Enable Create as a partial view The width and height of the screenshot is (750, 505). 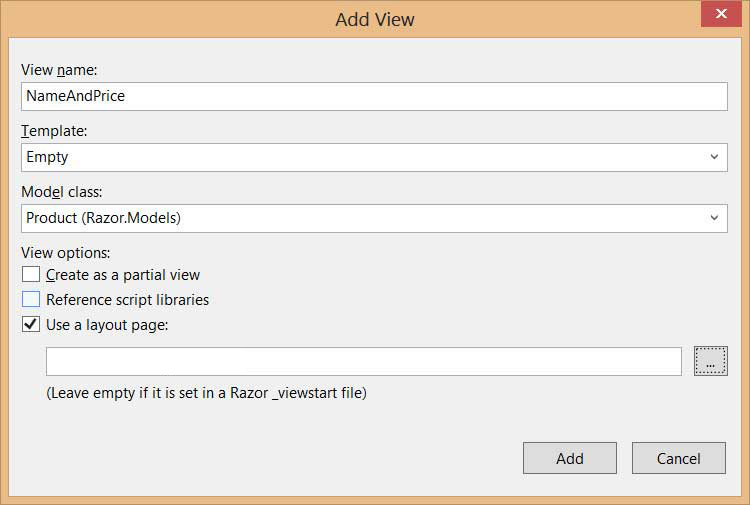point(31,274)
